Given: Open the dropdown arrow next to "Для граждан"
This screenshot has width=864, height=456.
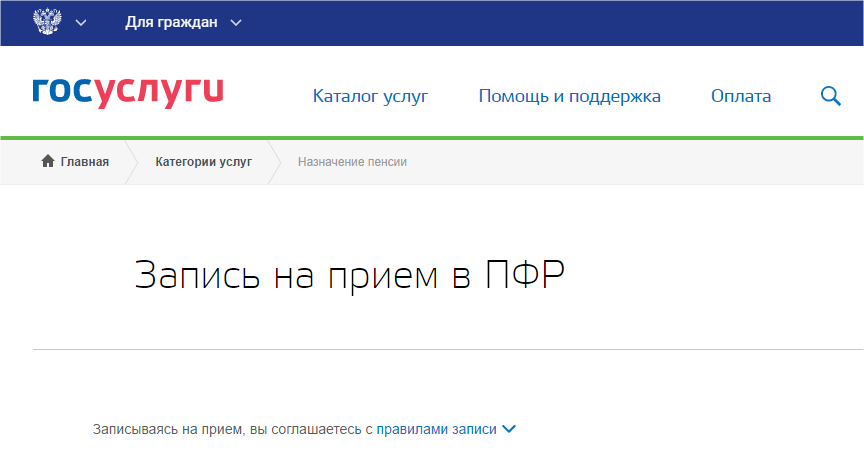Looking at the screenshot, I should 236,22.
